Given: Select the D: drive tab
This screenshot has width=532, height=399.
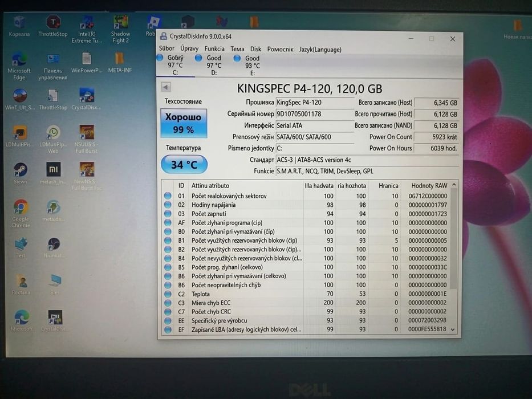Looking at the screenshot, I should (214, 65).
